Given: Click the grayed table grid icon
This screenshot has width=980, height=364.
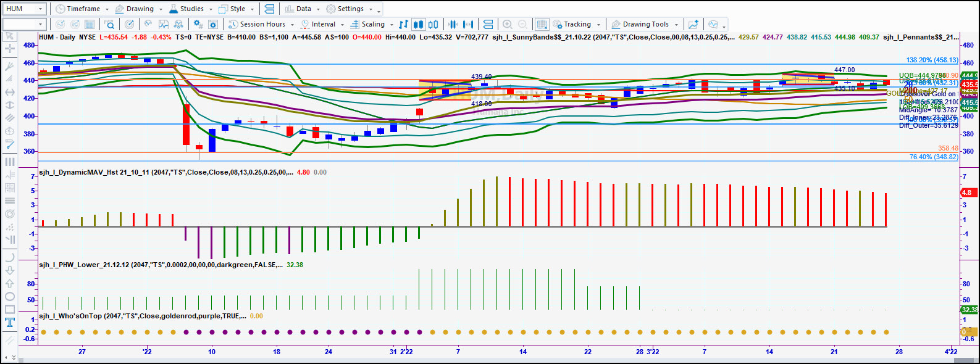Looking at the screenshot, I should [90, 24].
